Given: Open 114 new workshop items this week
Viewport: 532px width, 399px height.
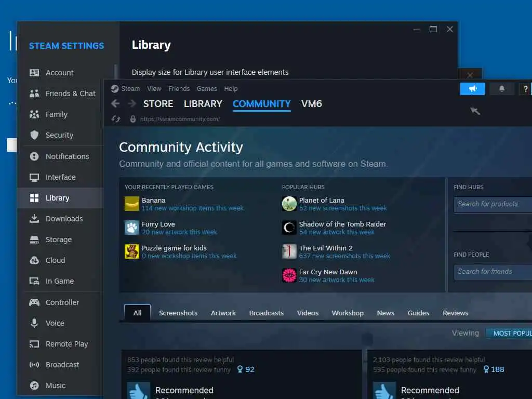Looking at the screenshot, I should point(192,208).
